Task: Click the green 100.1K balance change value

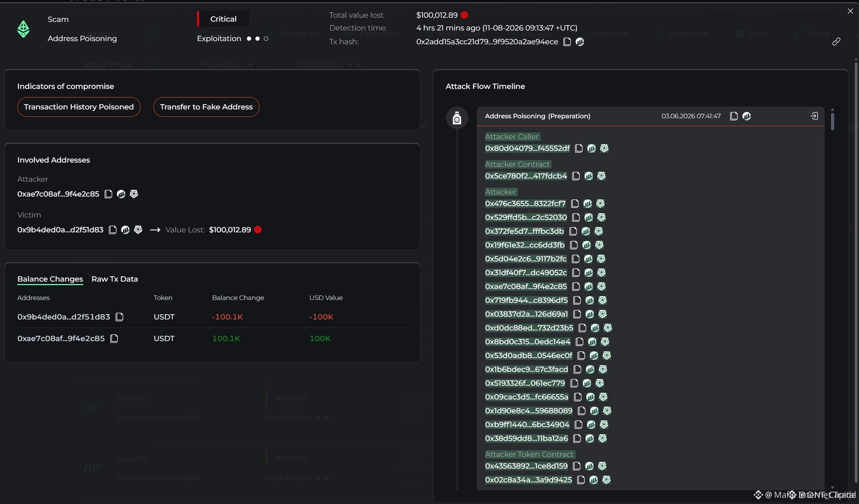Action: coord(226,339)
